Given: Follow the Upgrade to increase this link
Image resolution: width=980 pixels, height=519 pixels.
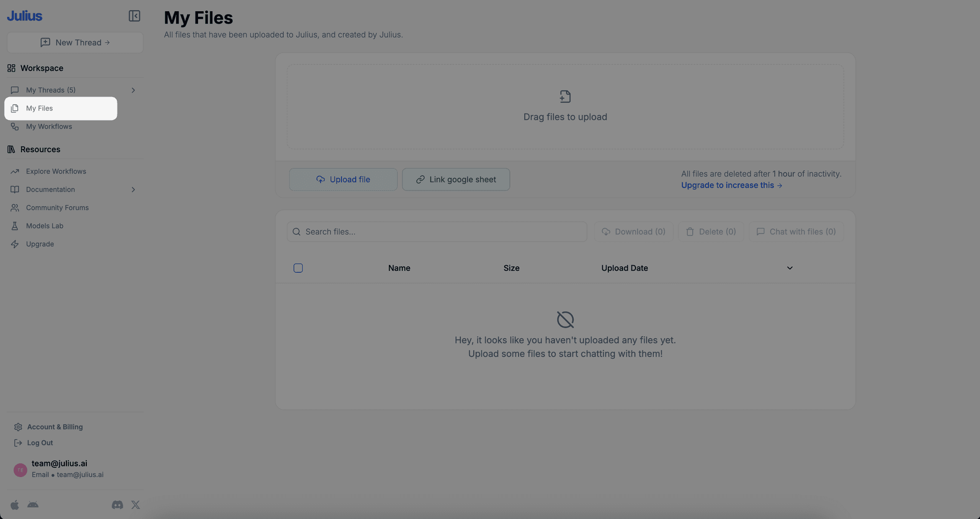Looking at the screenshot, I should click(x=731, y=185).
